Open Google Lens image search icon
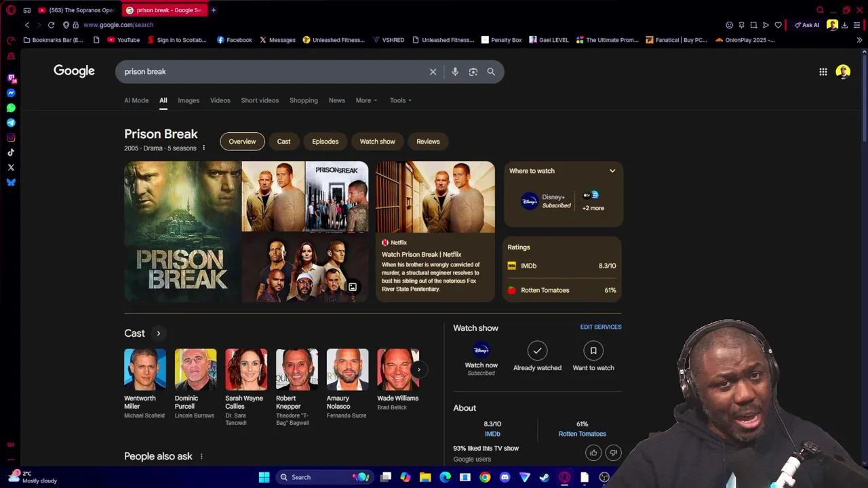The image size is (868, 488). (x=473, y=72)
